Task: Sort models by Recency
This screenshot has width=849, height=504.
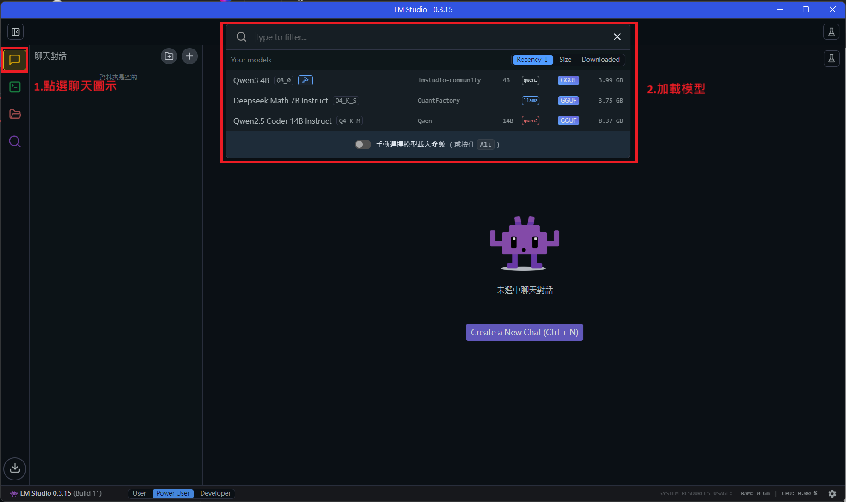Action: click(532, 60)
